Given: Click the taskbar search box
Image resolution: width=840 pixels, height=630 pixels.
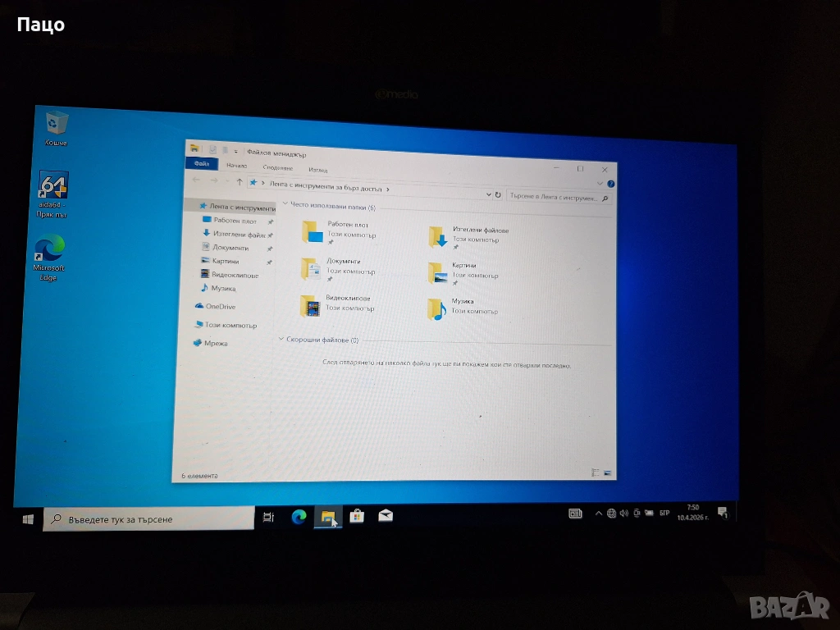Looking at the screenshot, I should 149,518.
